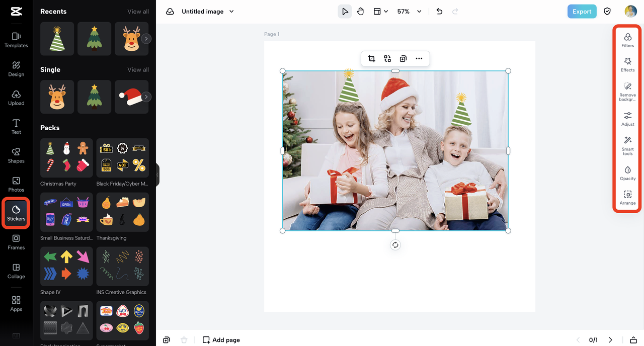
Task: Click the Add page button
Action: click(221, 340)
